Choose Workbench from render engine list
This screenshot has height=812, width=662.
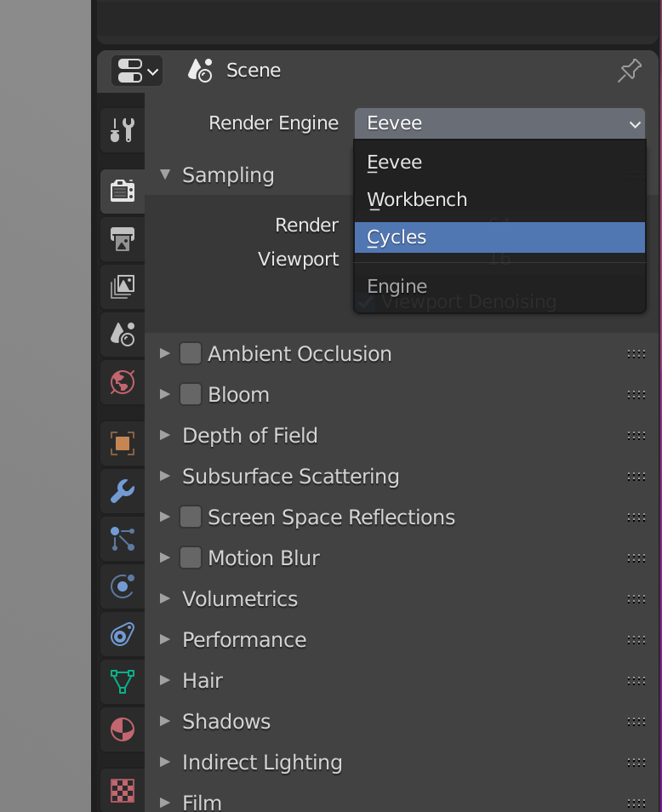(x=499, y=200)
